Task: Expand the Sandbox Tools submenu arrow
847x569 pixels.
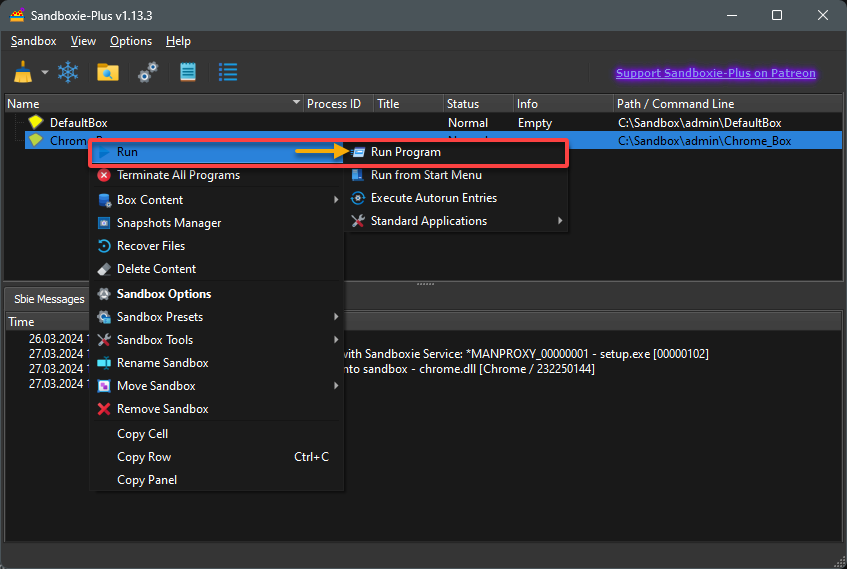Action: click(336, 339)
